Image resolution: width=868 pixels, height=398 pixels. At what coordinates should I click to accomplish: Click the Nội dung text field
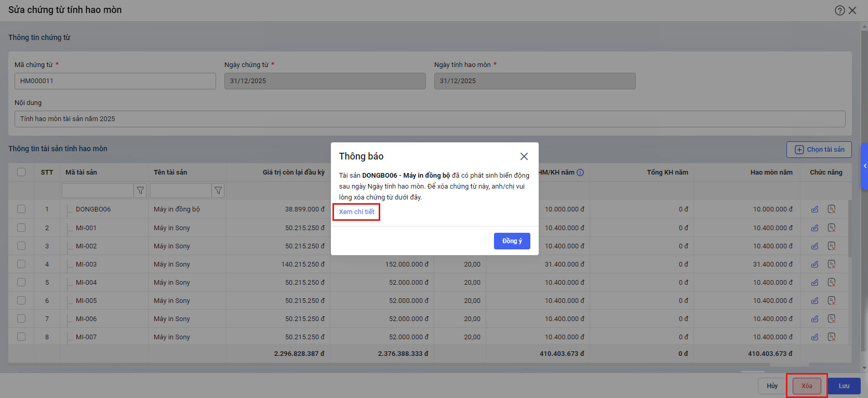point(430,119)
